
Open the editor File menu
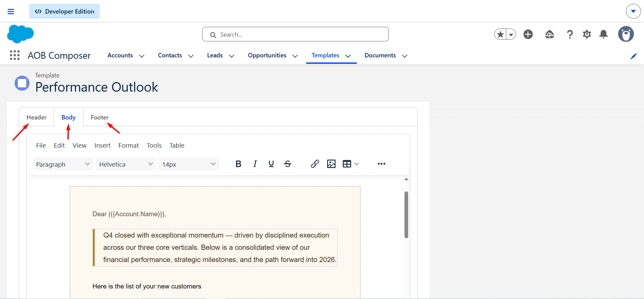coord(41,145)
